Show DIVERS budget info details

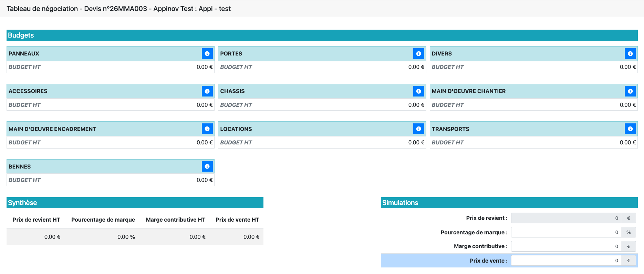(x=630, y=54)
